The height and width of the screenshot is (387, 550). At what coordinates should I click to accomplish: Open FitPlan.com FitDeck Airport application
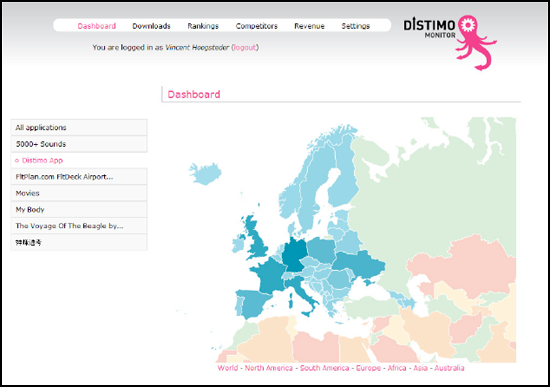[x=79, y=176]
